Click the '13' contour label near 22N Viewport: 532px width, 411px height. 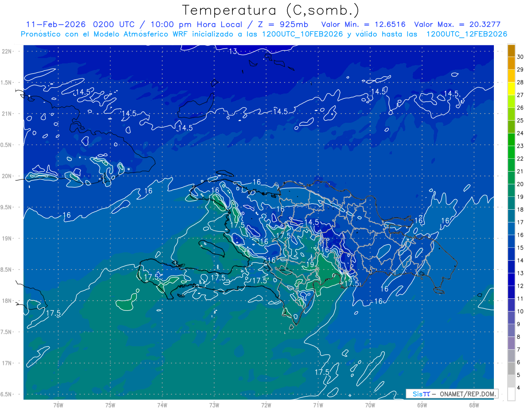point(233,51)
